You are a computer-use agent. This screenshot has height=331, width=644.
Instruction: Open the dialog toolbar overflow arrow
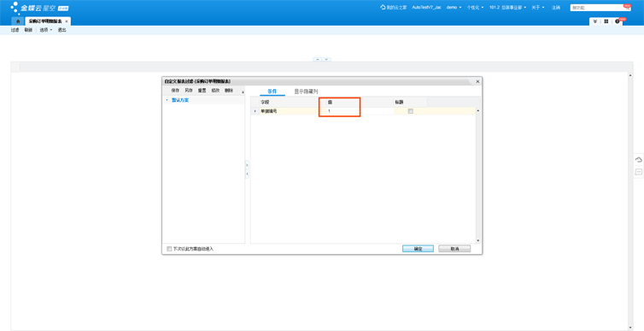(x=243, y=92)
